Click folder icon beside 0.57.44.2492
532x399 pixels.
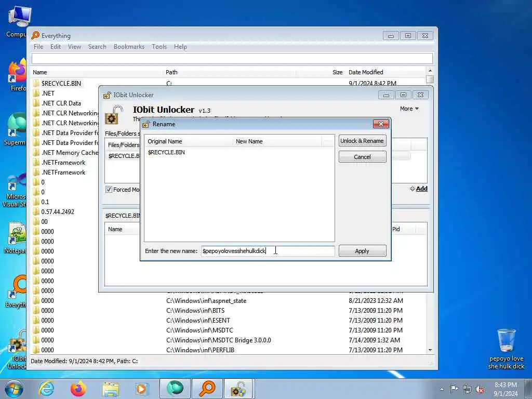click(x=36, y=212)
